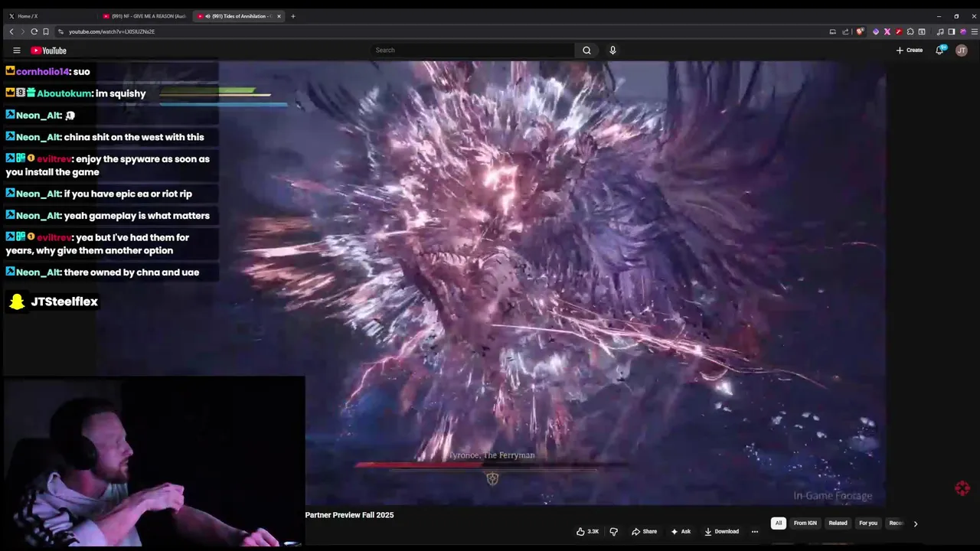
Task: Open the music note playlist icon
Action: point(940,31)
